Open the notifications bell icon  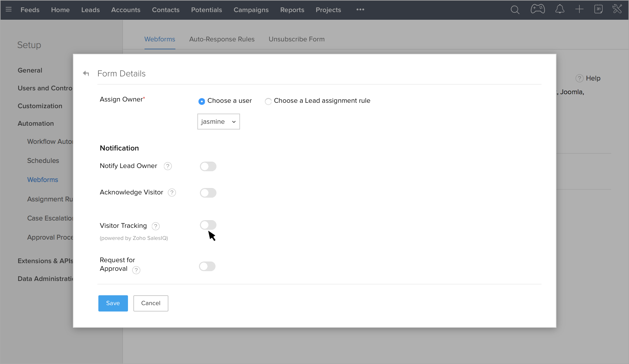tap(560, 10)
